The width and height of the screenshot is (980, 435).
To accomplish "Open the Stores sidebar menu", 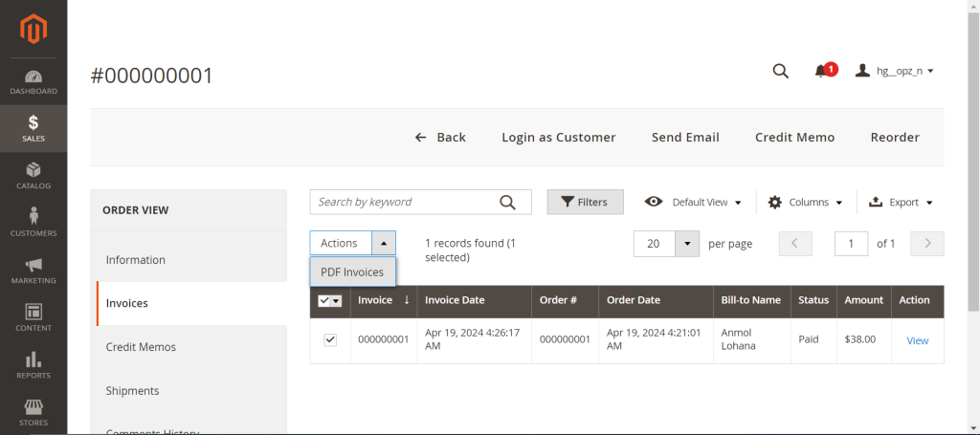I will (33, 412).
